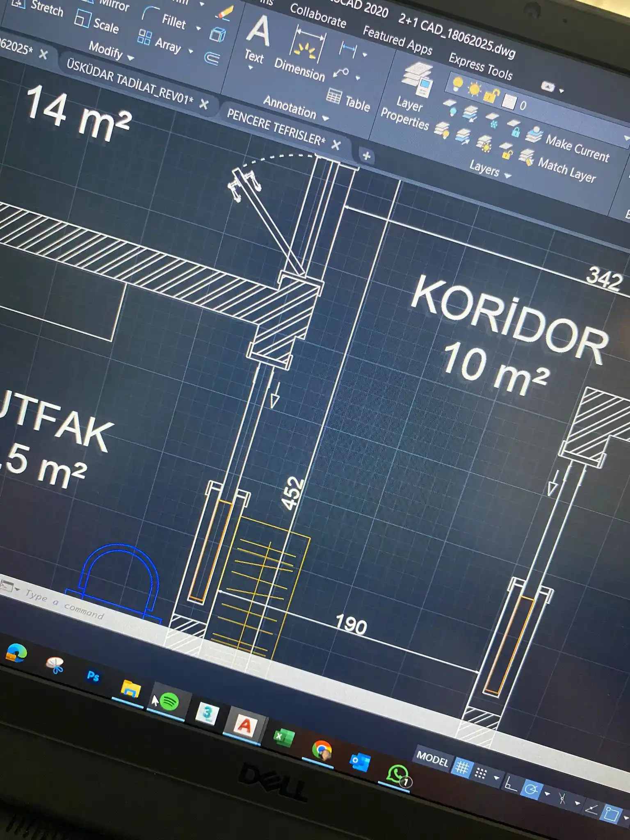Viewport: 630px width, 840px height.
Task: Open Photoshop from the taskbar
Action: [x=93, y=676]
